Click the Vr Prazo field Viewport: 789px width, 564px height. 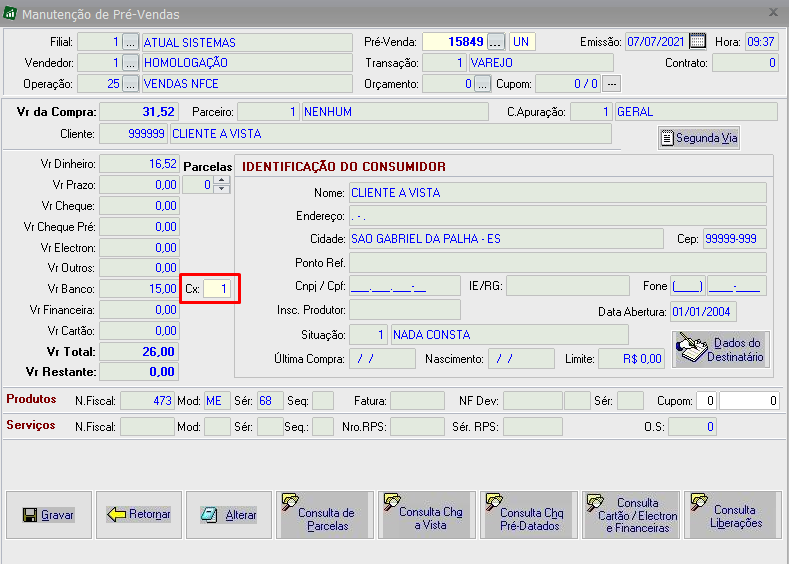139,185
